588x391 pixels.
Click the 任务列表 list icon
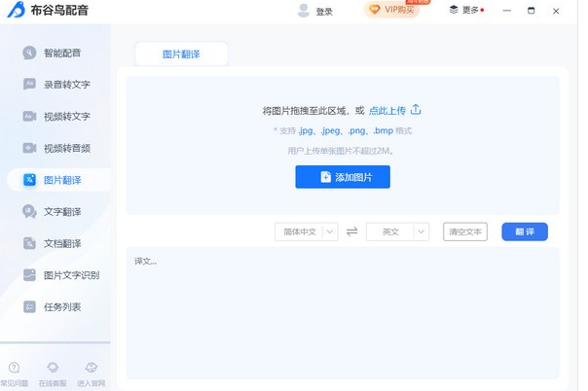pyautogui.click(x=29, y=306)
